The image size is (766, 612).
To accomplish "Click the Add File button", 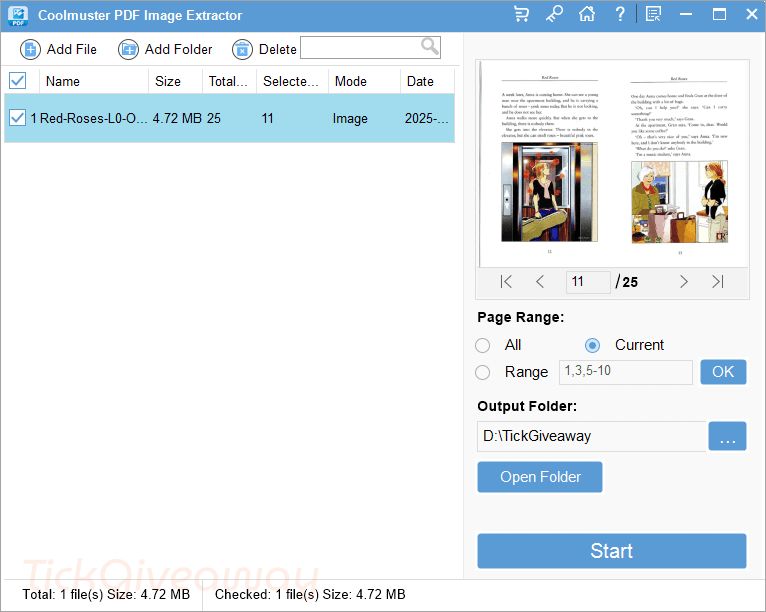I will 59,49.
